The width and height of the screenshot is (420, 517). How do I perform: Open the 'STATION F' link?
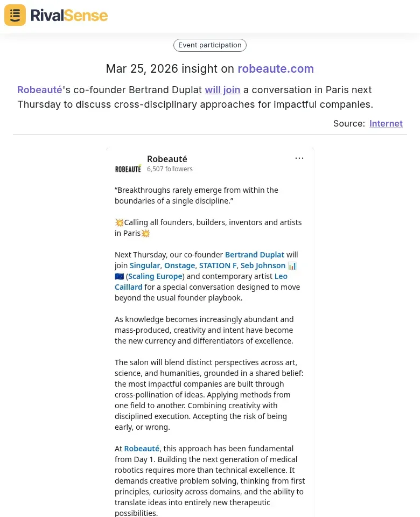218,265
